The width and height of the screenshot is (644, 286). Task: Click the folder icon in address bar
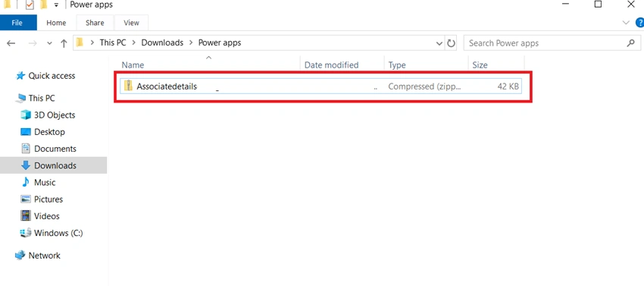(x=80, y=42)
